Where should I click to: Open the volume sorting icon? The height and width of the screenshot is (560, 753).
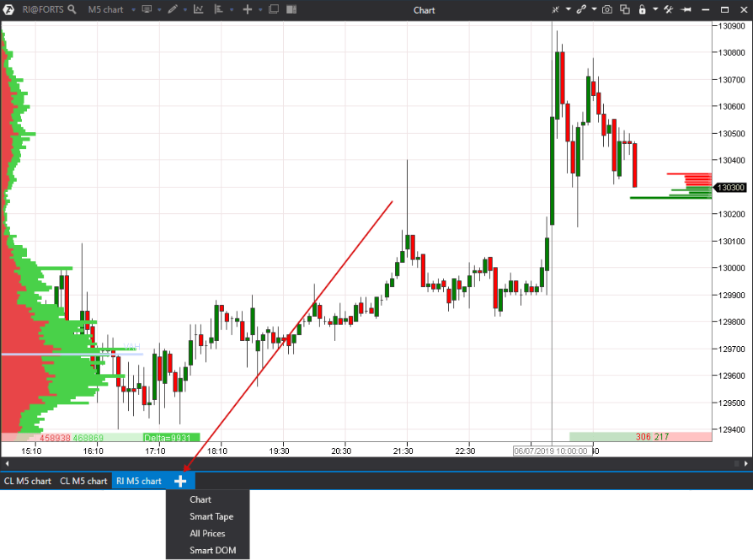[x=219, y=9]
